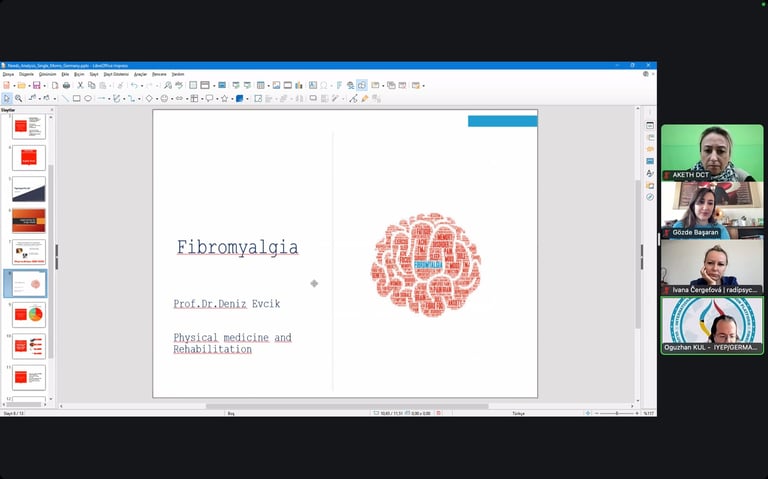Select the Zoom & Pan magnifier tool
The image size is (768, 479).
[x=18, y=98]
